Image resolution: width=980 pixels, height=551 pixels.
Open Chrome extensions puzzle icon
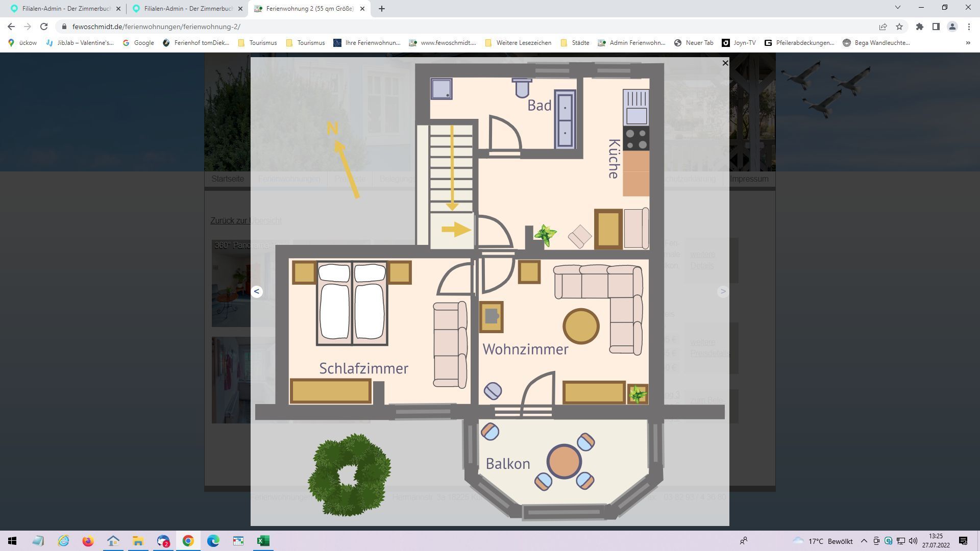tap(919, 27)
